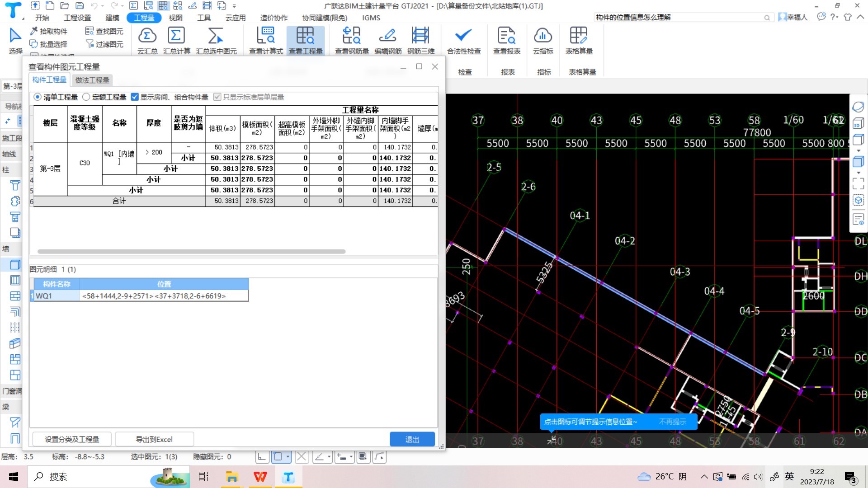Viewport: 868px width, 488px height.
Task: Click the save icon in quick access bar
Action: click(x=80, y=6)
